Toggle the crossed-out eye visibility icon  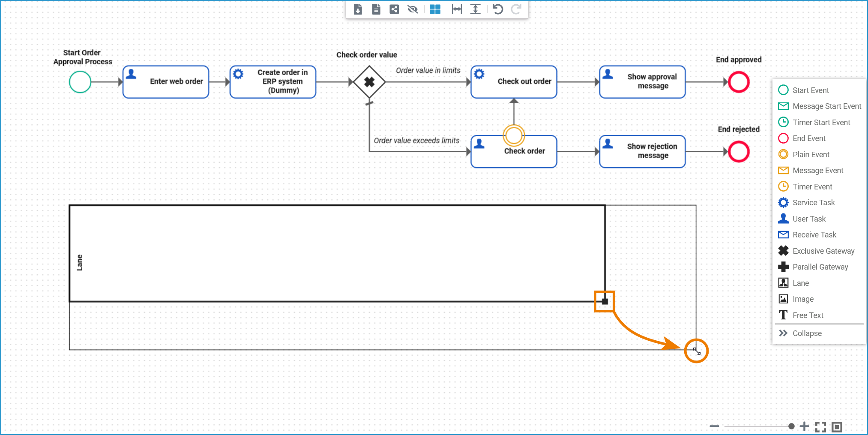point(413,9)
